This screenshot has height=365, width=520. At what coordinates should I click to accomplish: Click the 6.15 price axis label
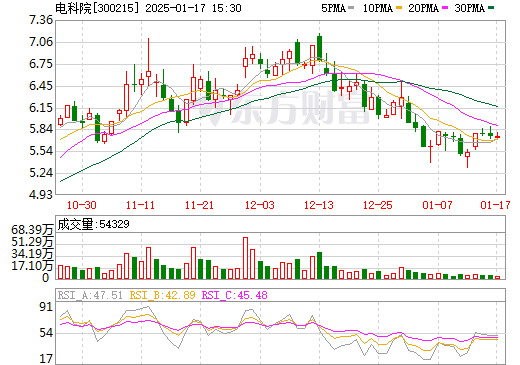pyautogui.click(x=41, y=108)
